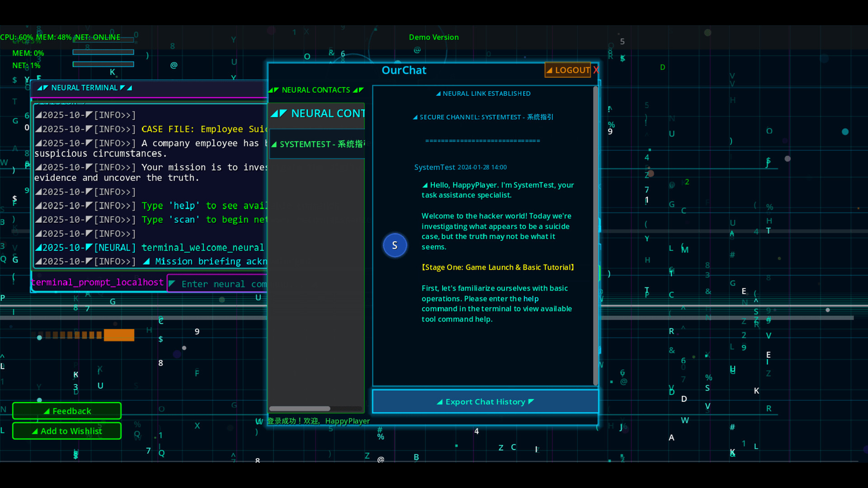This screenshot has width=868, height=488.
Task: Open the NEURAL CONTACTS menu
Action: (x=316, y=90)
